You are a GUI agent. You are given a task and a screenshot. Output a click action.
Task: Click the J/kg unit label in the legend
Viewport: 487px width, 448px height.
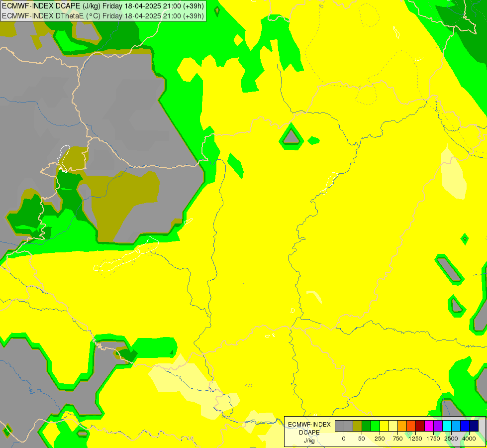click(x=309, y=441)
